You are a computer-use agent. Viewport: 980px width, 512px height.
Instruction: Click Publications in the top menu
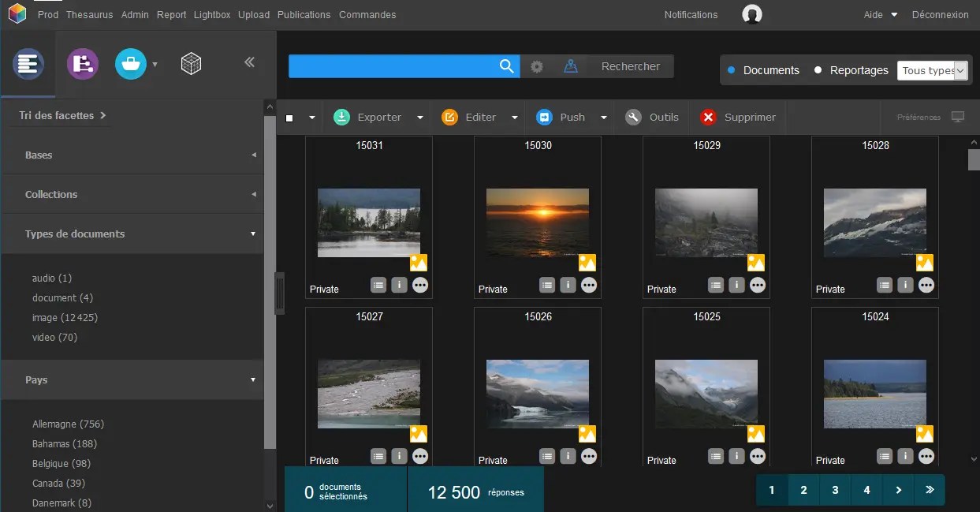coord(304,14)
